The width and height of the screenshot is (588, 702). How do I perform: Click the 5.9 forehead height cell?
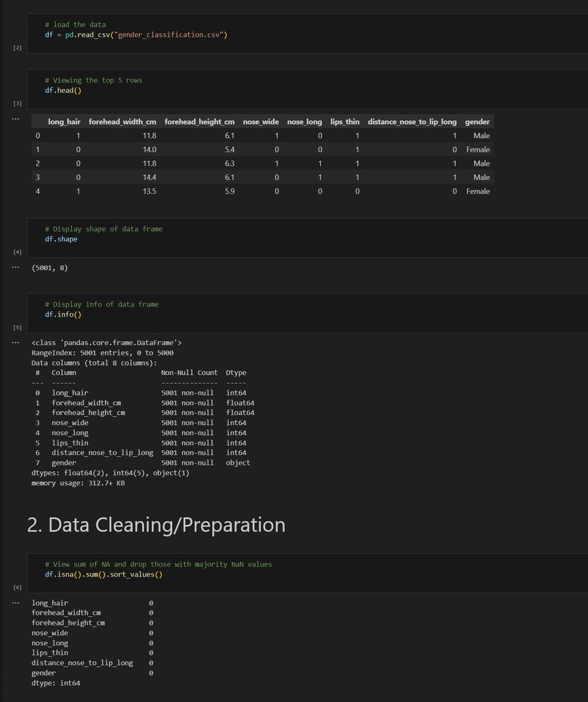[x=230, y=192]
